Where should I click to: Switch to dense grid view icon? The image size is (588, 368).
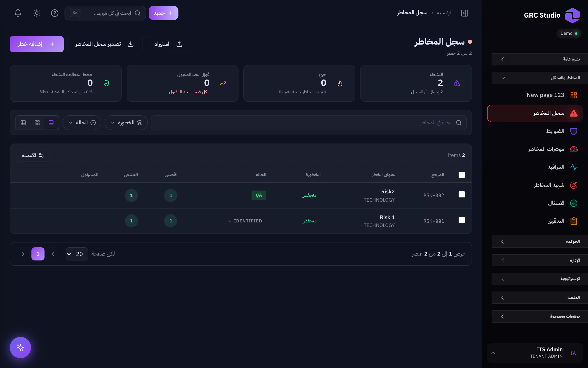(23, 122)
